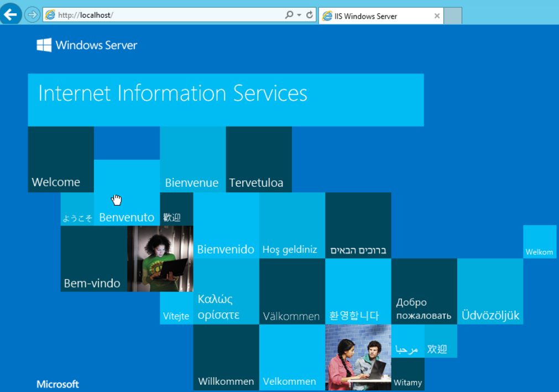Click the Hoş geldiniz tile
Screen dimensions: 559x392
tap(292, 225)
